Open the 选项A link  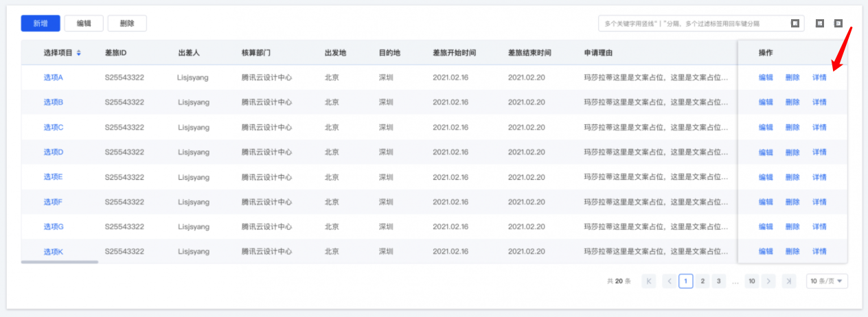point(53,78)
